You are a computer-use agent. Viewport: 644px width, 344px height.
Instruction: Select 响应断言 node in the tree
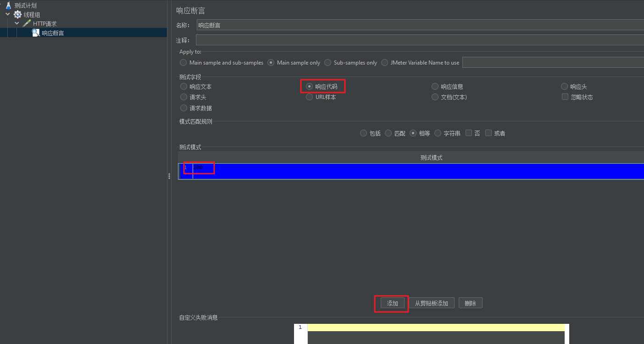[53, 33]
